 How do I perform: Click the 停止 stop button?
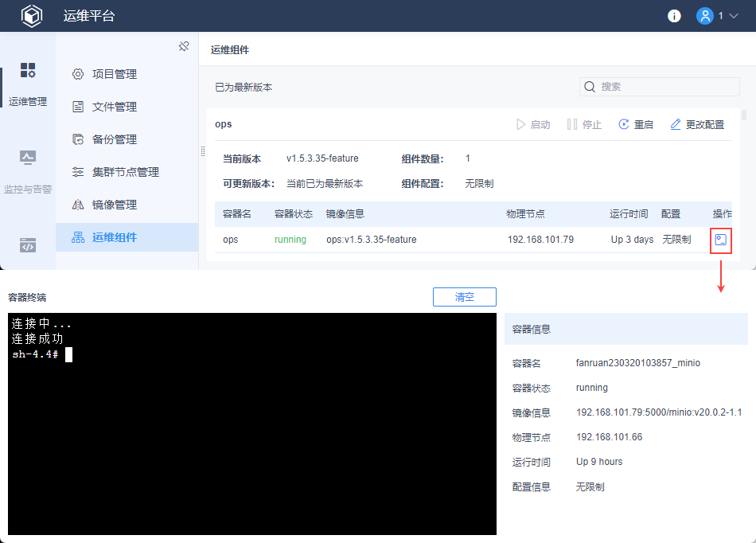pos(584,125)
